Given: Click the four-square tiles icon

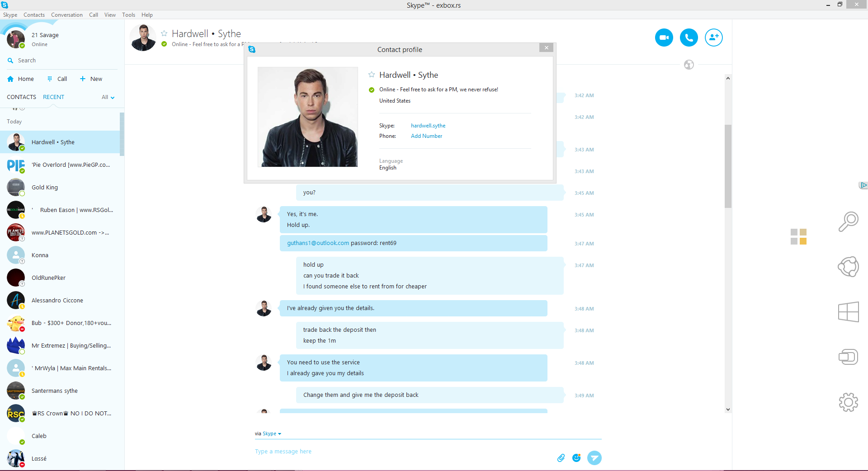Looking at the screenshot, I should 798,236.
